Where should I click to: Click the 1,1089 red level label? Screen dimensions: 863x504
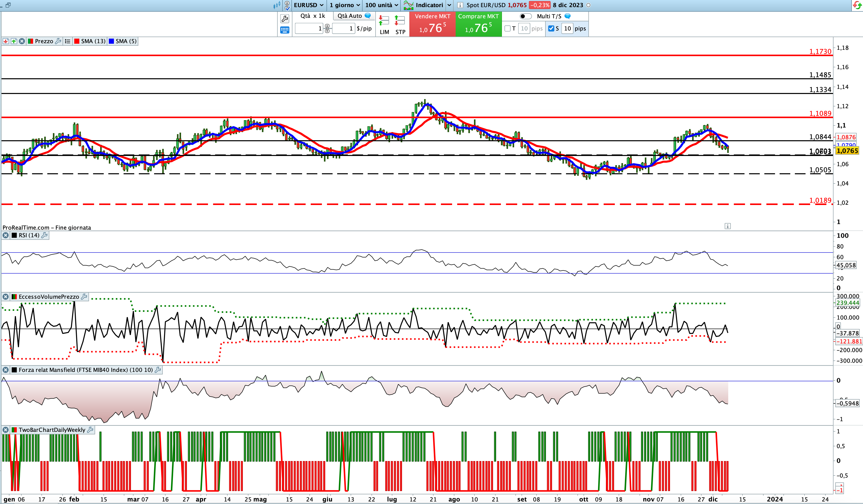(x=820, y=113)
